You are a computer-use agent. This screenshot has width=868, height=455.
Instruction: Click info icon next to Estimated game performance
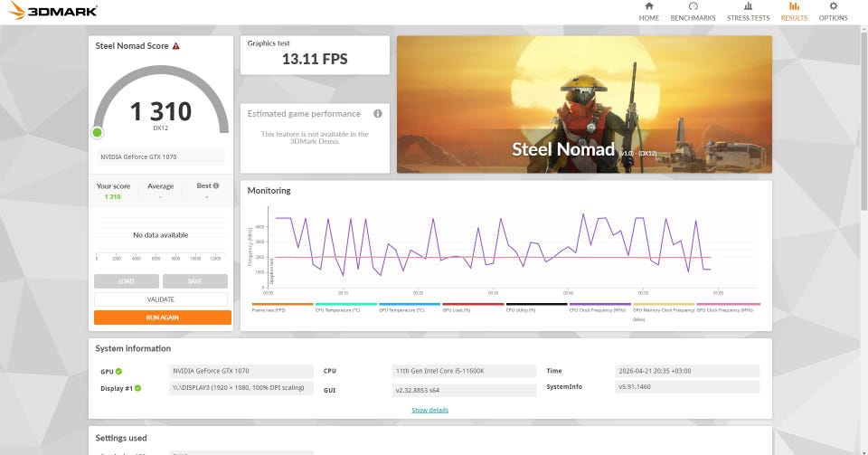coord(378,113)
